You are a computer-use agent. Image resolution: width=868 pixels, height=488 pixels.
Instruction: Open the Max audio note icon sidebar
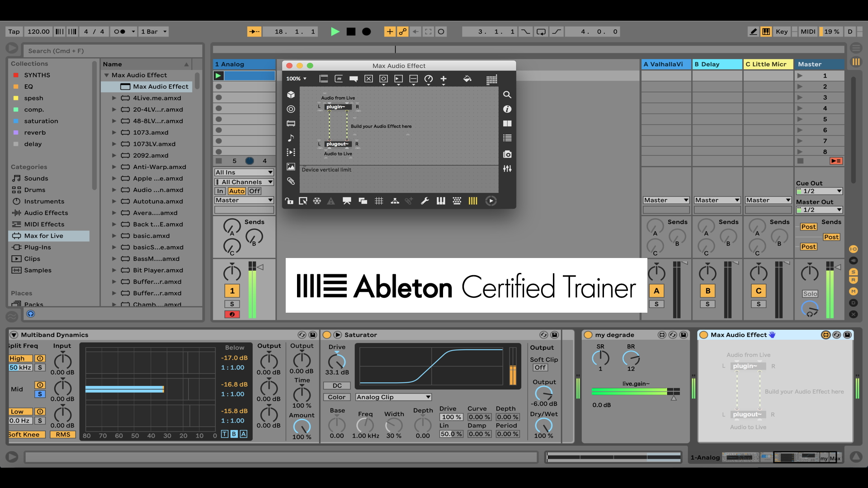coord(291,138)
